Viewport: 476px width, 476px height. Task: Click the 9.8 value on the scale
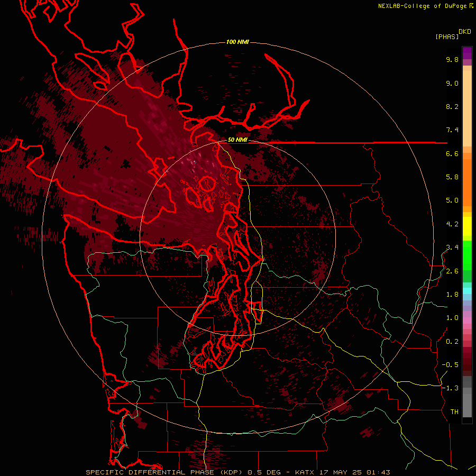pos(452,59)
